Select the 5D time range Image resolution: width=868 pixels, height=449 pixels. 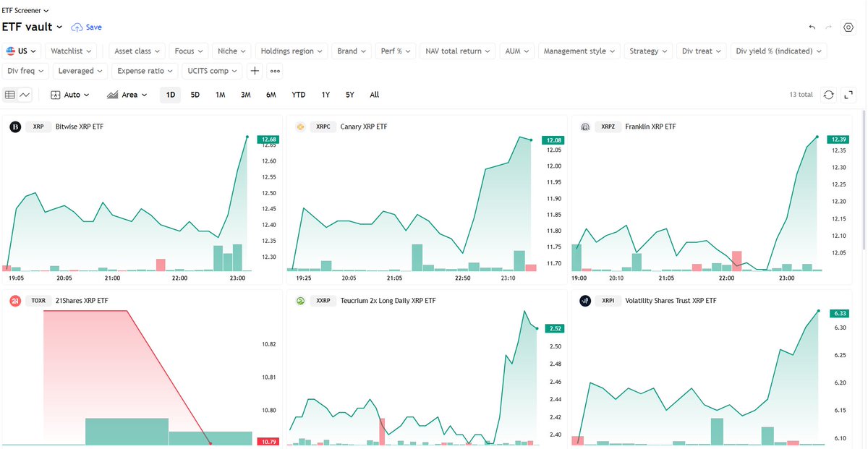pos(195,95)
